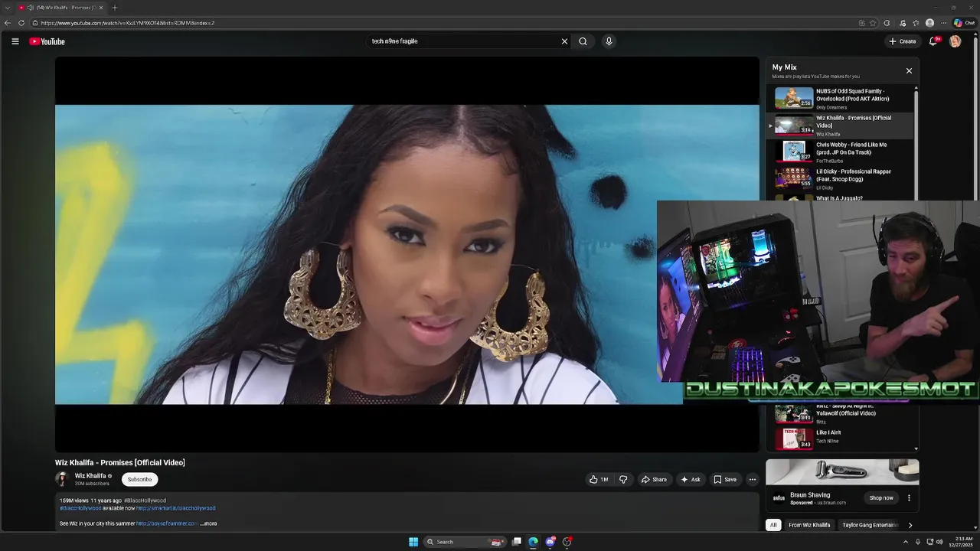
Task: Open the YouTube hamburger guide menu
Action: (15, 41)
